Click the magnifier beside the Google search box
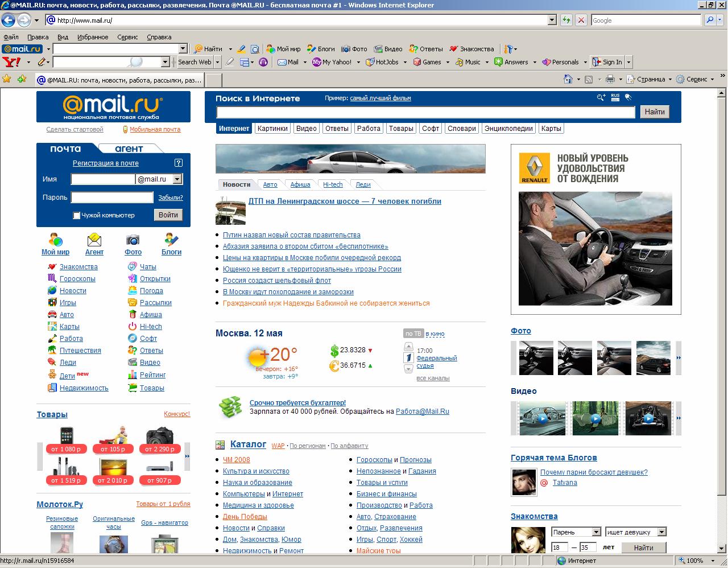The width and height of the screenshot is (728, 568). pyautogui.click(x=710, y=20)
